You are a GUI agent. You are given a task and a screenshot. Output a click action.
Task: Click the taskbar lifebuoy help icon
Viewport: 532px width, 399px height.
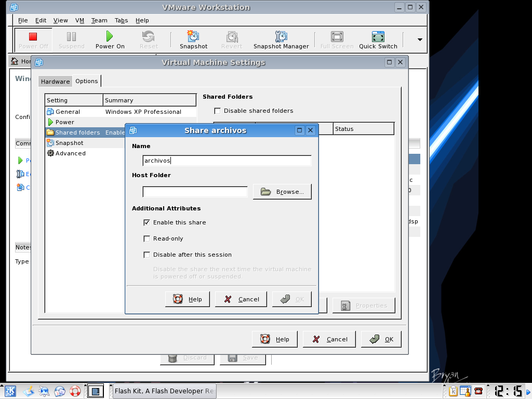75,391
